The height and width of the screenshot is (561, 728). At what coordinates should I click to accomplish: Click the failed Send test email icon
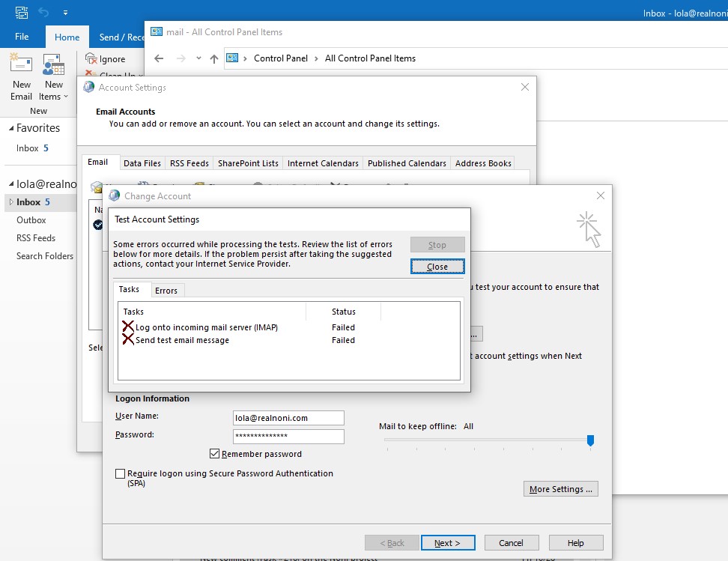click(x=127, y=339)
